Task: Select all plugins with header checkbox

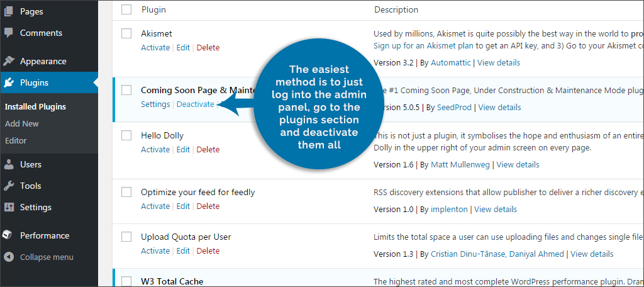Action: pyautogui.click(x=126, y=9)
